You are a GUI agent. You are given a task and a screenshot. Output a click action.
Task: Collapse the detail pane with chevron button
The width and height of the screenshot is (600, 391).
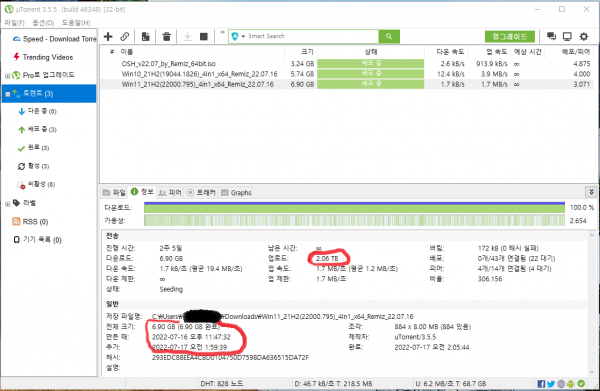[x=591, y=192]
